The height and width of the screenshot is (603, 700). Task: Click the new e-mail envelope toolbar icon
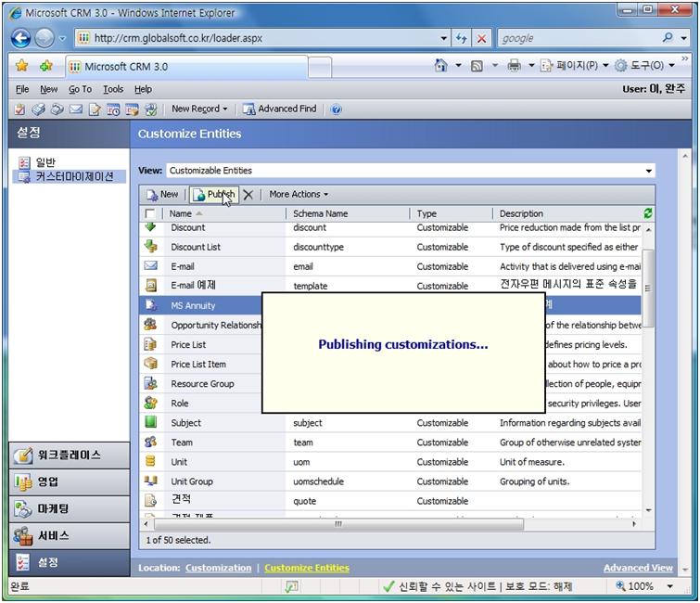(75, 109)
